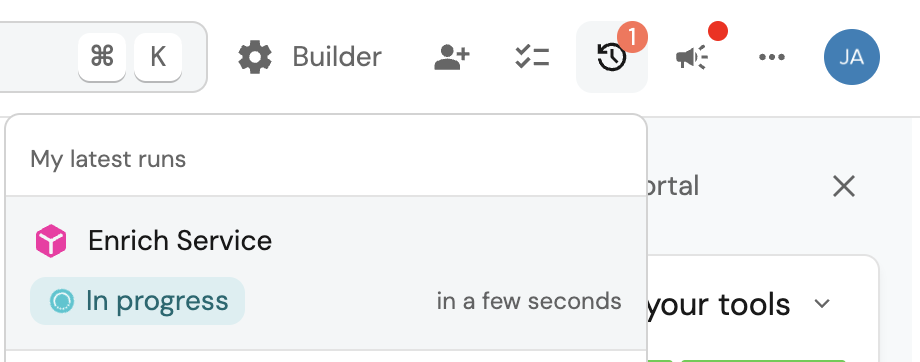Click the Command key shortcut badge

point(102,57)
